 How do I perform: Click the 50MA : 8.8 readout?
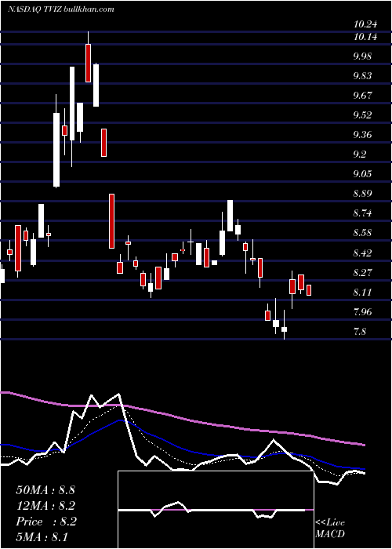click(x=45, y=490)
